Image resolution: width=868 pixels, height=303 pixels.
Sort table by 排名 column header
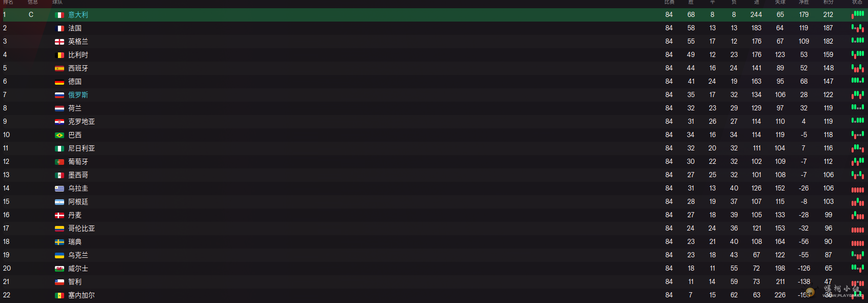coord(8,2)
